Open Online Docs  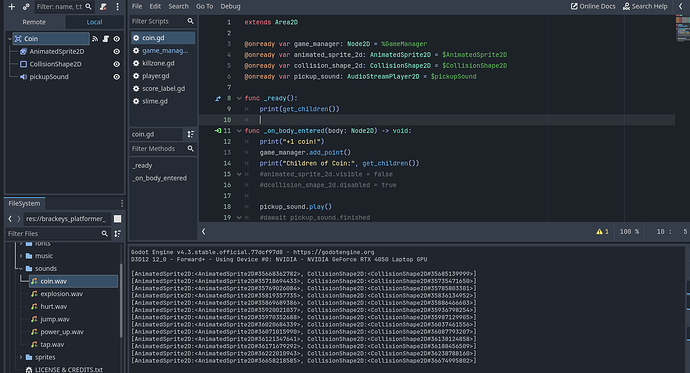pos(593,6)
